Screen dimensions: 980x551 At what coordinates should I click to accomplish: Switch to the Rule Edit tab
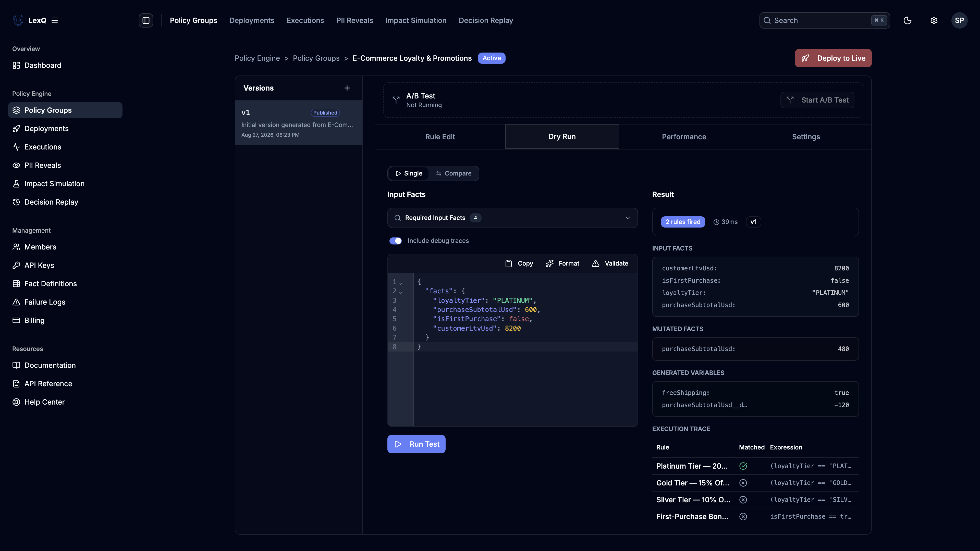point(440,137)
